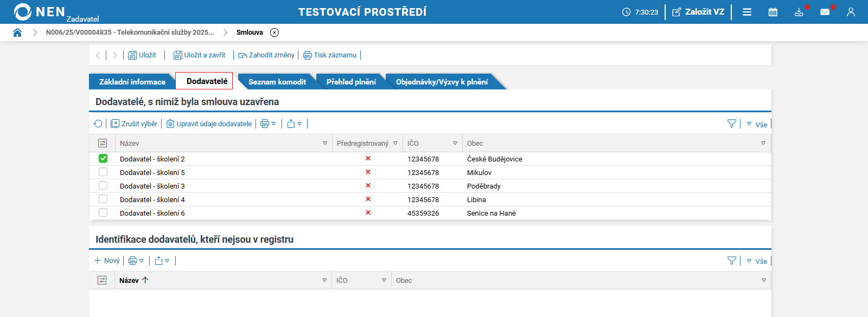Switch to Seznam komodit tab
Screen dimensions: 868x317
coord(277,82)
